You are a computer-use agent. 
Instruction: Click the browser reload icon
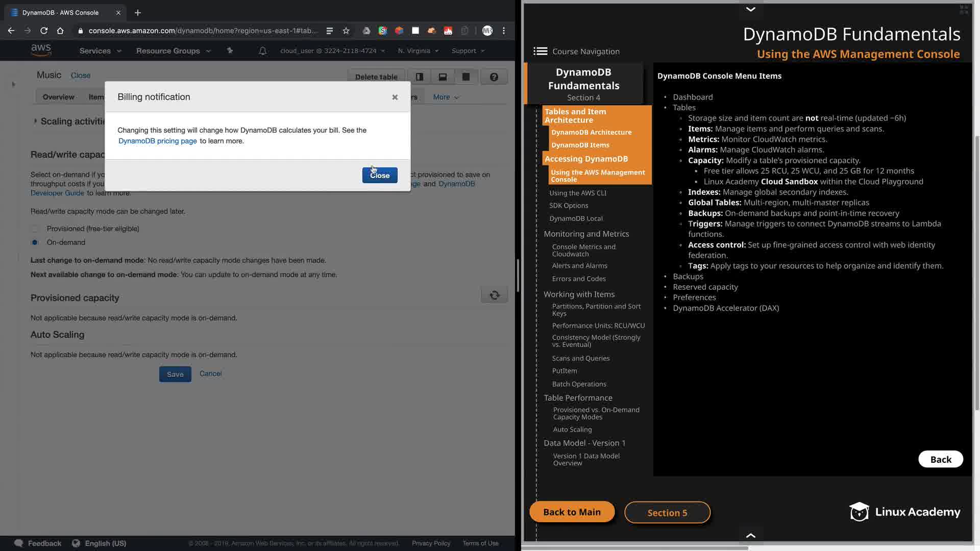tap(44, 31)
